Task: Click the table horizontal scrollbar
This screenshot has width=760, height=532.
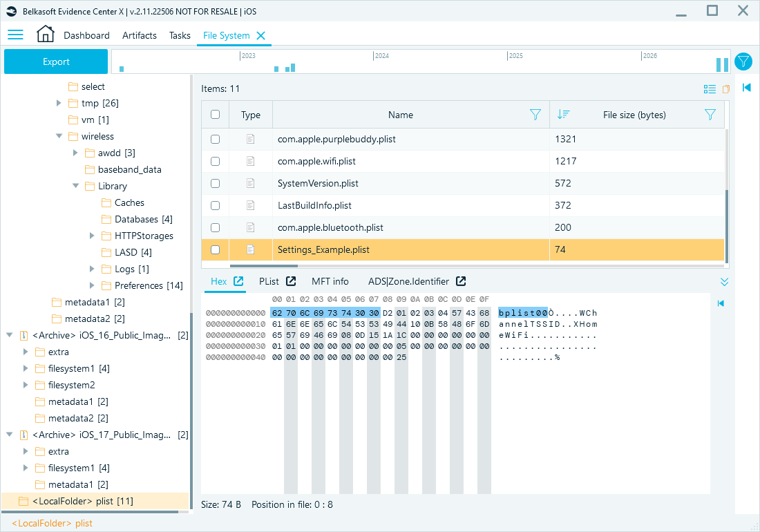Action: tap(264, 265)
